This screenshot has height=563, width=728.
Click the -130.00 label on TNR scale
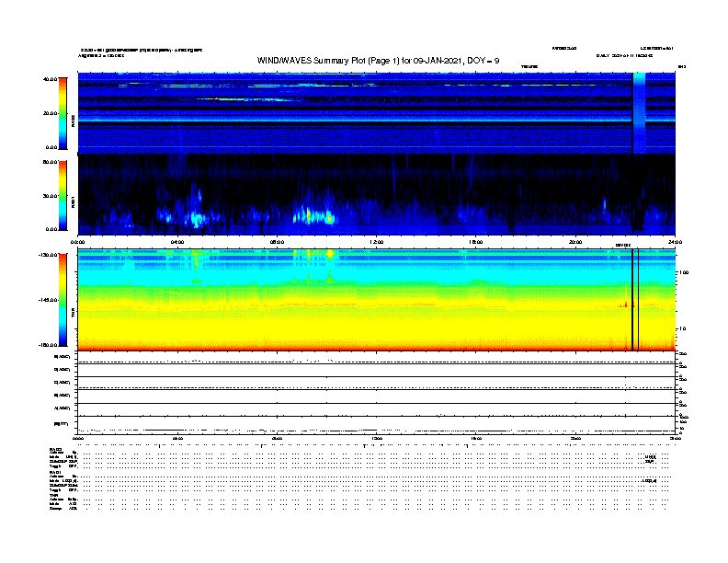tap(49, 255)
